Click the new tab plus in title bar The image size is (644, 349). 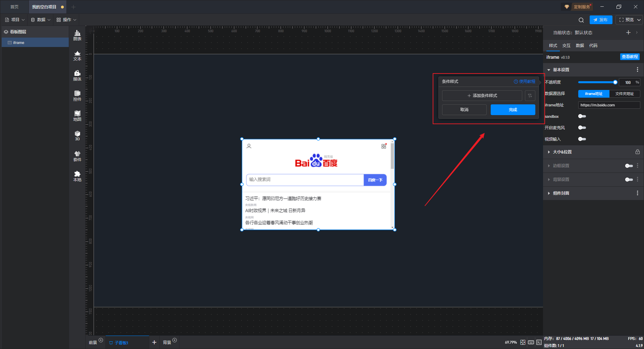click(73, 7)
